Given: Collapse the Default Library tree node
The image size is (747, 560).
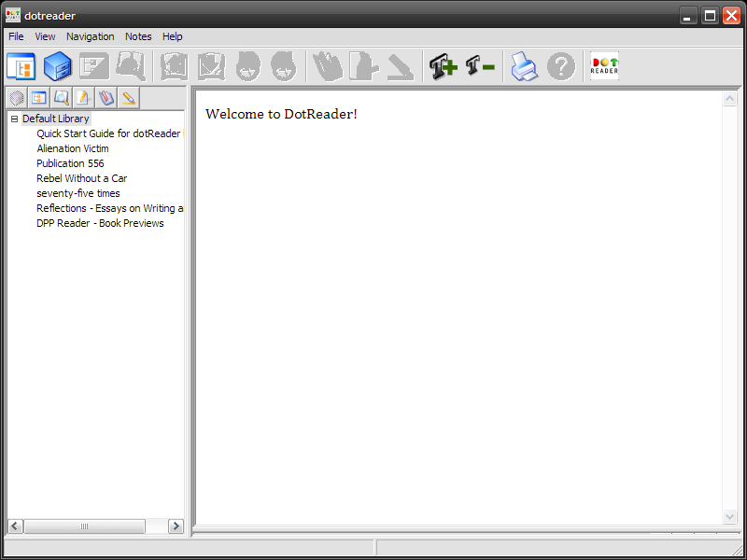Looking at the screenshot, I should pyautogui.click(x=14, y=119).
